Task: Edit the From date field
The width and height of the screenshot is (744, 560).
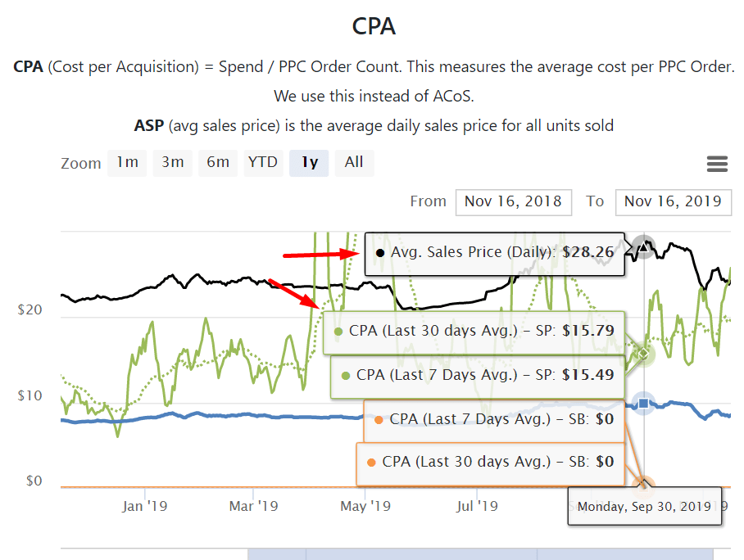Action: pyautogui.click(x=513, y=201)
